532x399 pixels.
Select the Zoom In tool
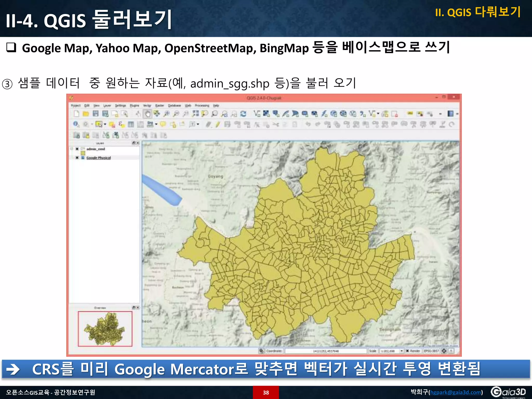167,114
